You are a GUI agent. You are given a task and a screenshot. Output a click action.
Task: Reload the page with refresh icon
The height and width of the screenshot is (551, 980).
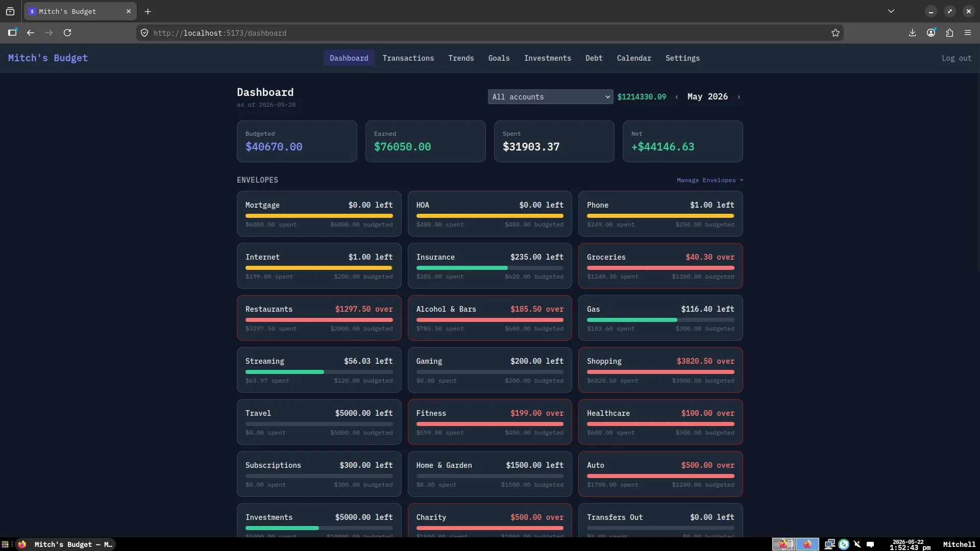[67, 33]
